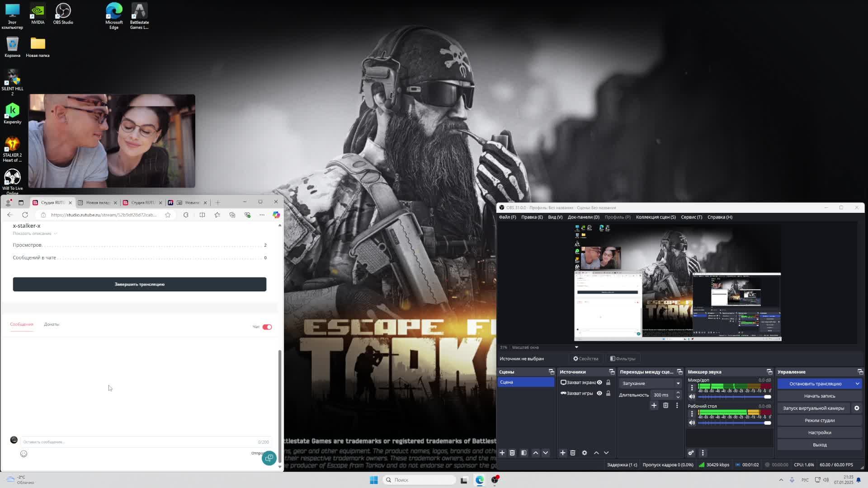Image resolution: width=868 pixels, height=488 pixels.
Task: Open transition options three-dot menu
Action: point(677,405)
